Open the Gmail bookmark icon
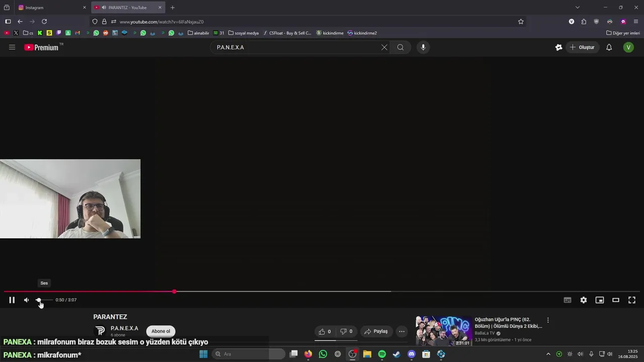Viewport: 644px width, 362px height. click(77, 33)
